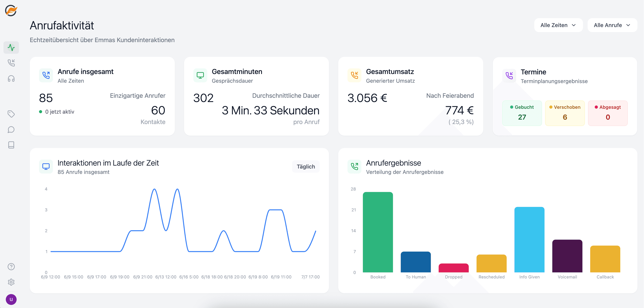This screenshot has height=308, width=644.
Task: Open the incoming calls sidebar icon
Action: pos(11,63)
